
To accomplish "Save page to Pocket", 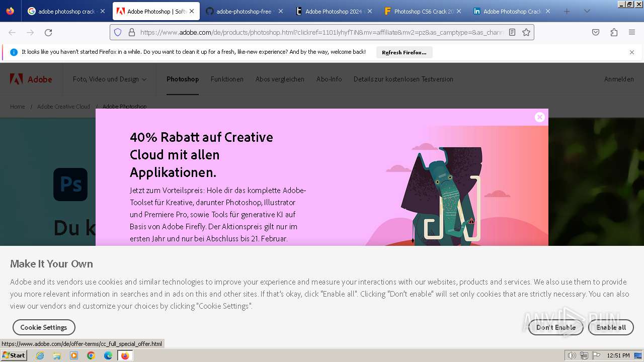I will pyautogui.click(x=596, y=32).
